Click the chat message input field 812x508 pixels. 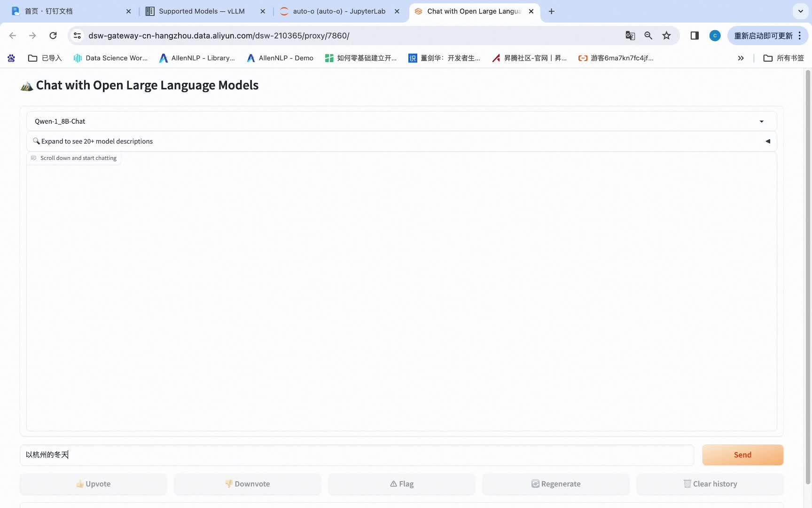pyautogui.click(x=356, y=455)
